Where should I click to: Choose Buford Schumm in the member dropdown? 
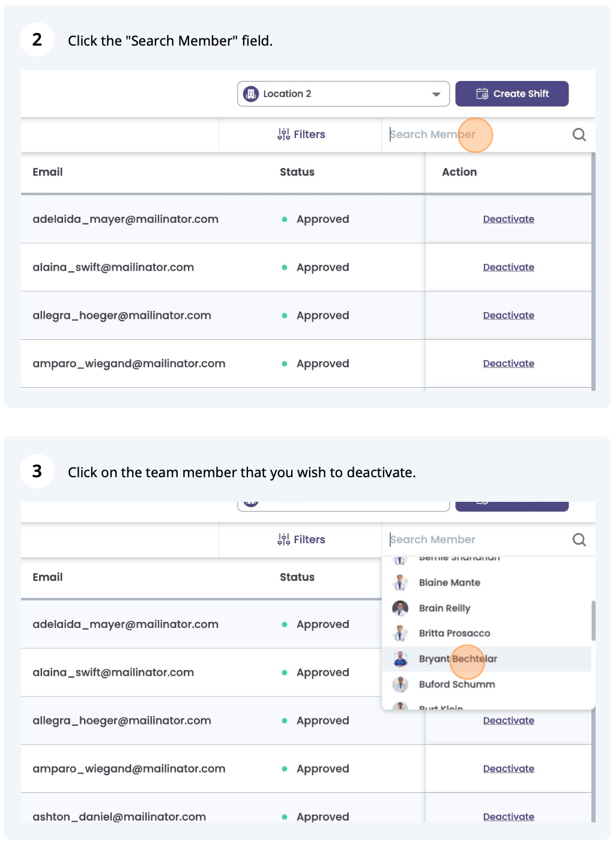456,684
